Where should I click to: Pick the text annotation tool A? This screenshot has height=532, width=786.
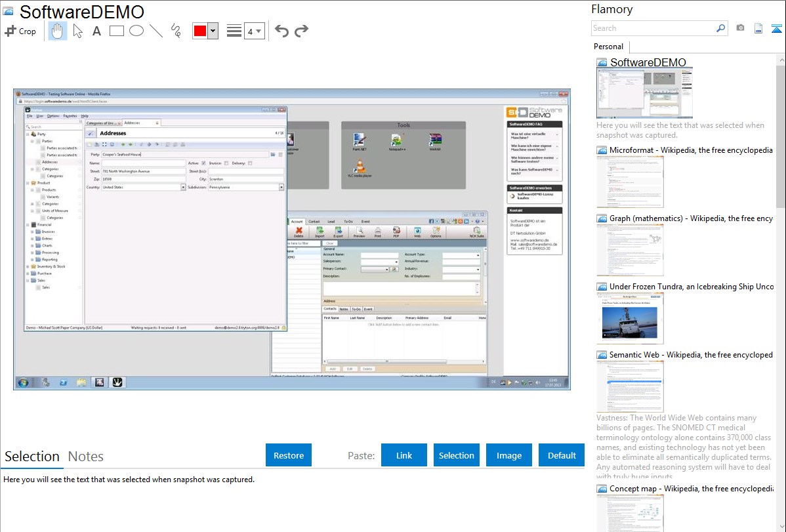pyautogui.click(x=96, y=31)
